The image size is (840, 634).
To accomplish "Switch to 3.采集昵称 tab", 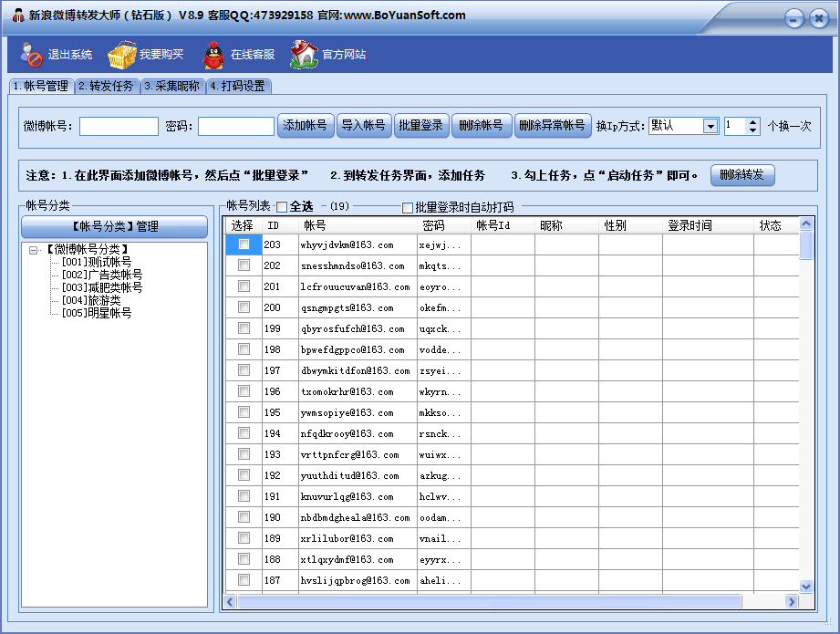I will pyautogui.click(x=172, y=87).
